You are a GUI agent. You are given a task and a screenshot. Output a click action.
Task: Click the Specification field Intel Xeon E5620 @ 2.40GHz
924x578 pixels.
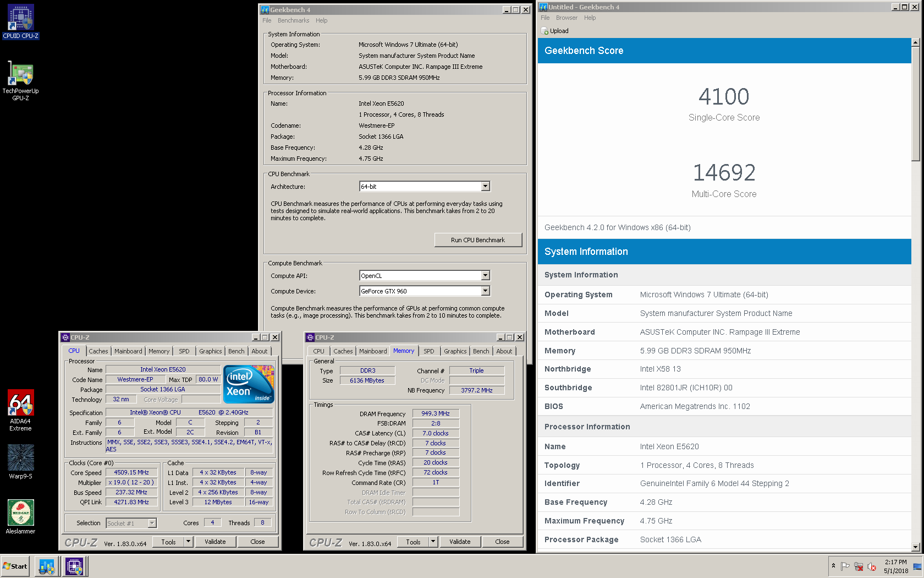(189, 412)
